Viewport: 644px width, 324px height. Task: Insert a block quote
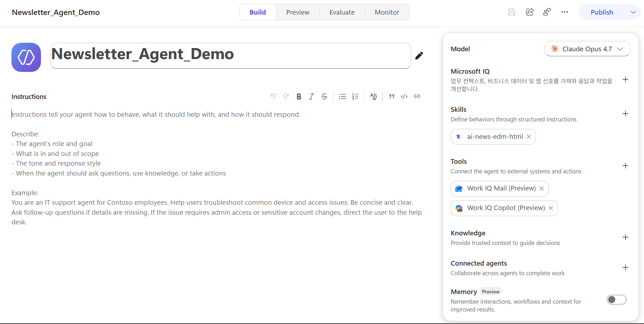click(x=392, y=96)
